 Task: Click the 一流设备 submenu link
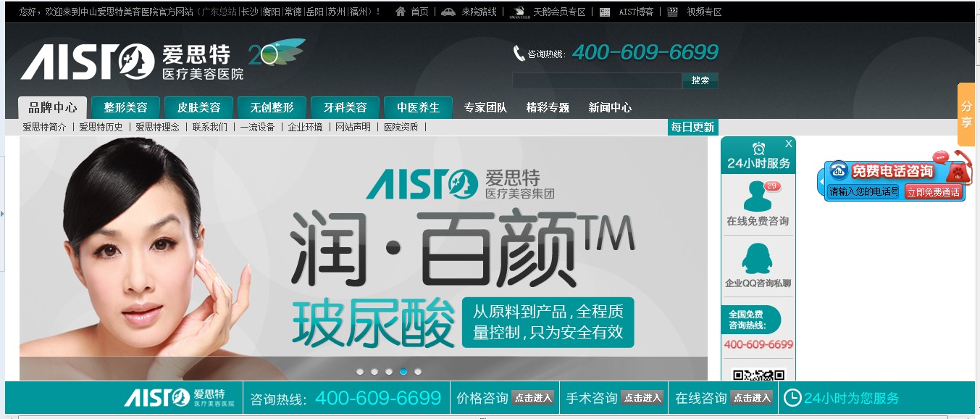click(x=257, y=127)
